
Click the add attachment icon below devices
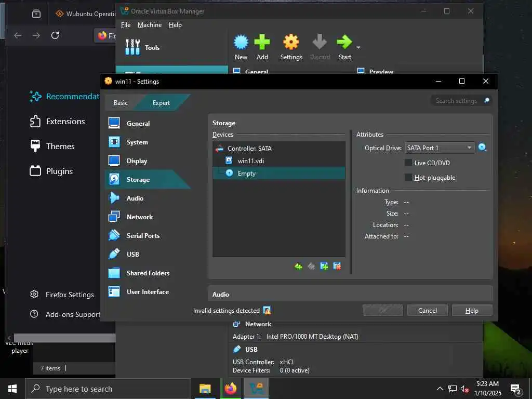pyautogui.click(x=324, y=267)
